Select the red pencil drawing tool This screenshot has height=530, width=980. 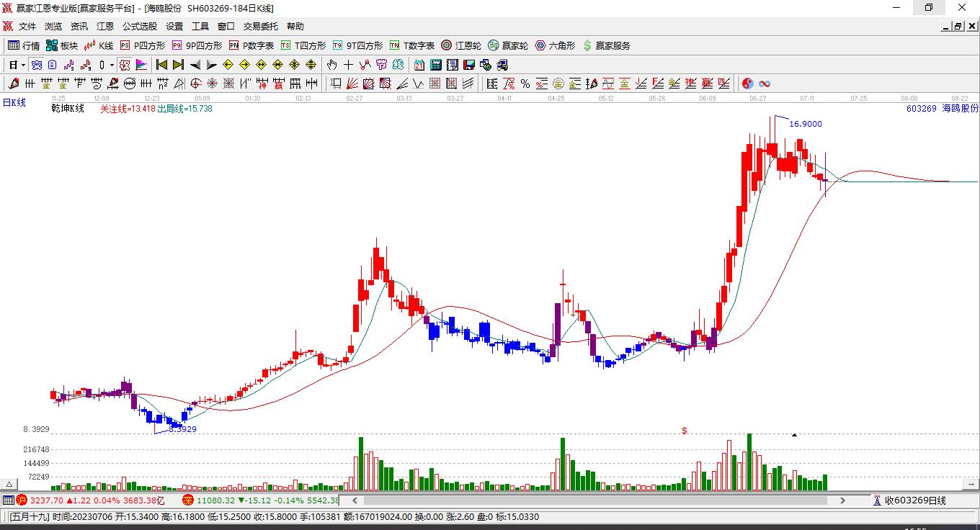click(13, 84)
